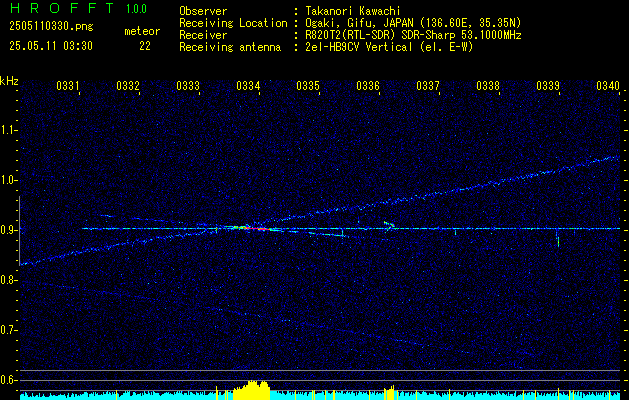Click the 0333 time marker
Image resolution: width=629 pixels, height=400 pixels.
(188, 85)
